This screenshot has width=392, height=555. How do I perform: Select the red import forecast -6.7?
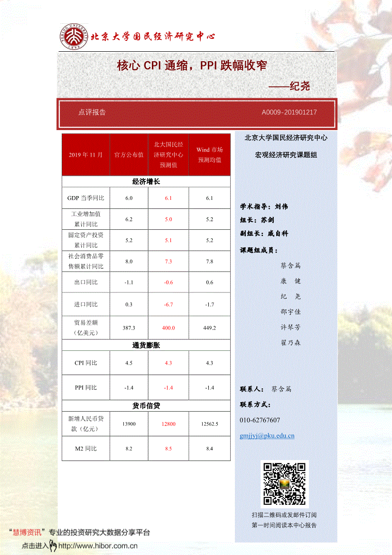[168, 304]
